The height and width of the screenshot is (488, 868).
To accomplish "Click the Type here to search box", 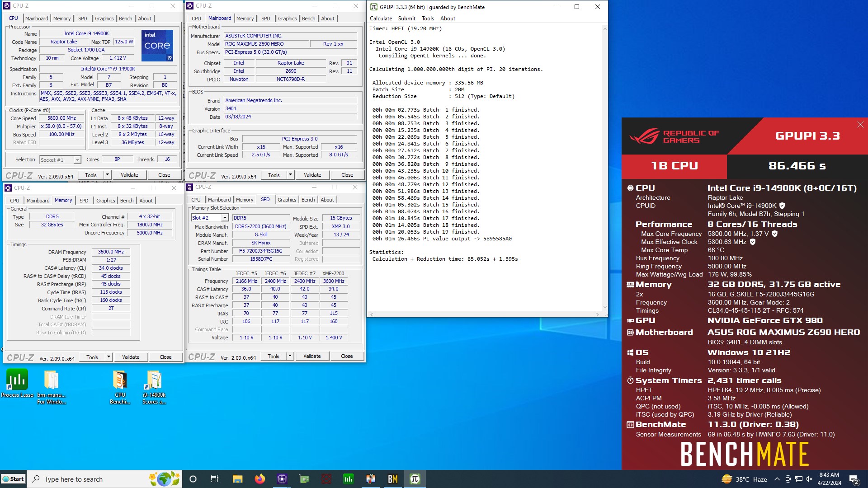I will tap(104, 479).
